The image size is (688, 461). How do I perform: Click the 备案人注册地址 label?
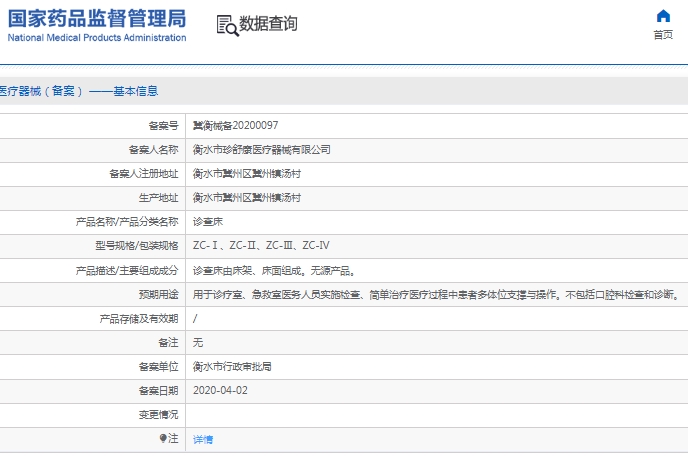click(144, 174)
